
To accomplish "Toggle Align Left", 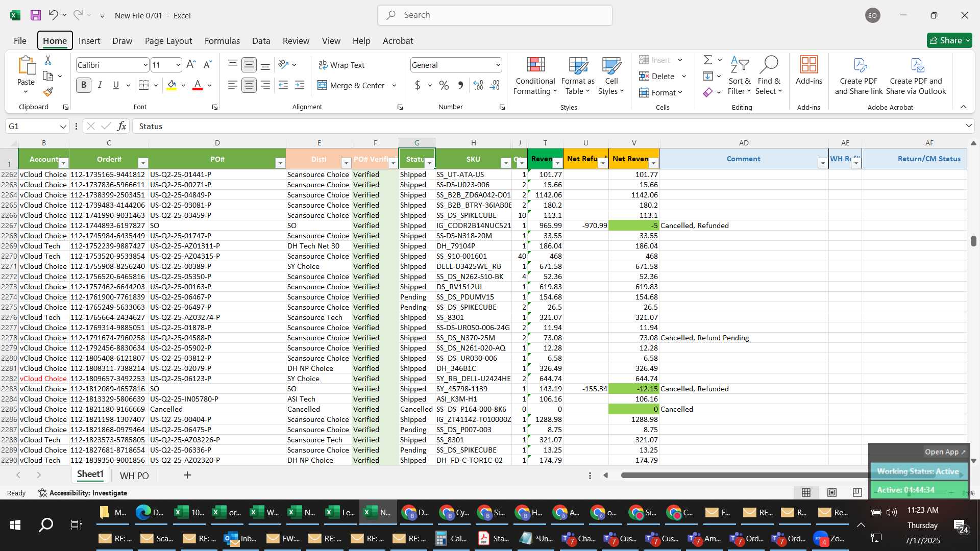I will click(233, 85).
